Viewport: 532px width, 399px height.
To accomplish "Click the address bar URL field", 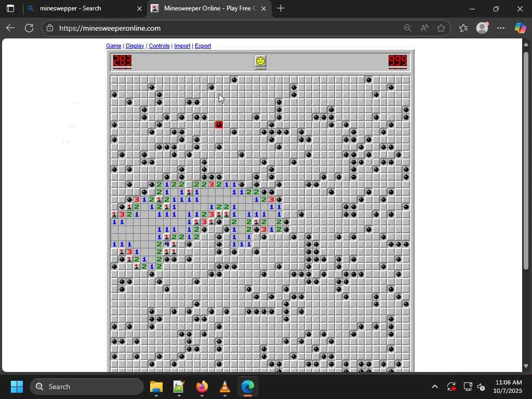I will [x=224, y=28].
